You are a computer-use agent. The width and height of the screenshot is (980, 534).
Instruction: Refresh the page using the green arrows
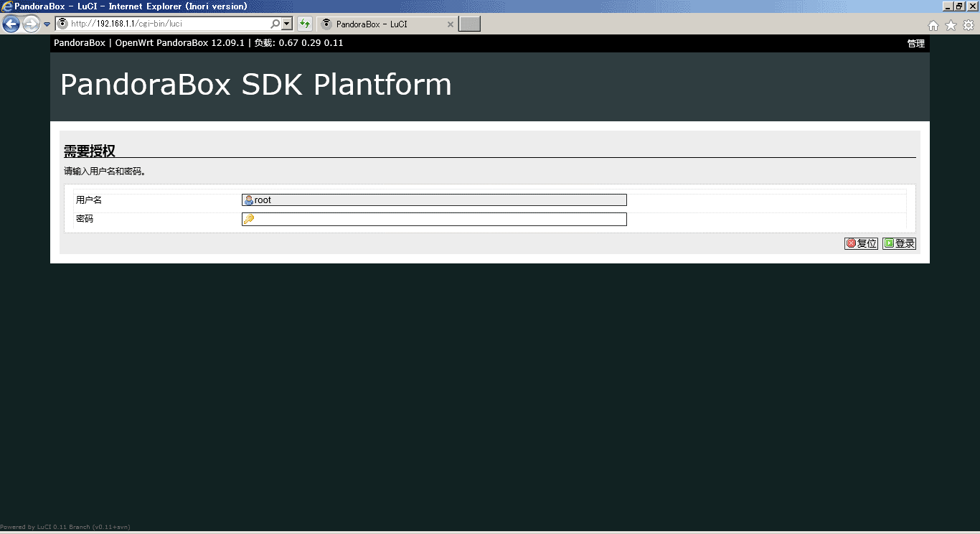(x=305, y=24)
